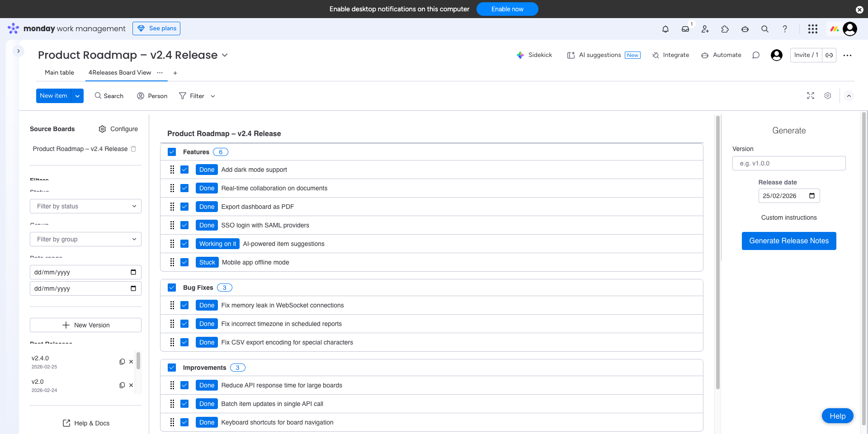
Task: Open the 4Releases Board View tab options
Action: (160, 72)
